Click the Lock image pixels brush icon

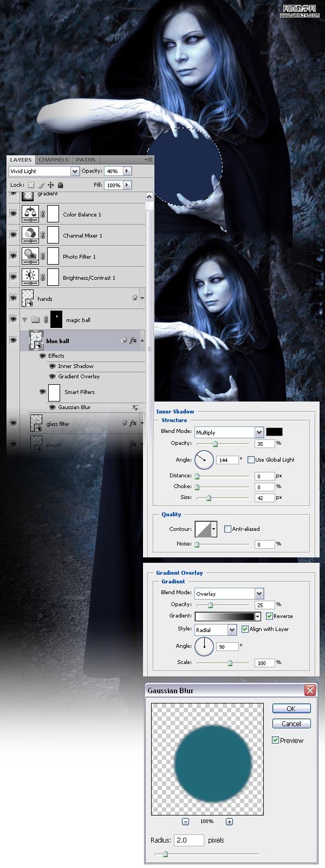(x=41, y=185)
